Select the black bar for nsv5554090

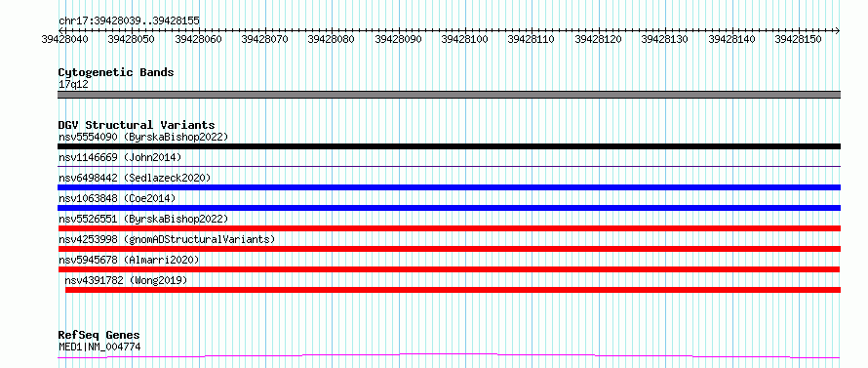(x=449, y=146)
